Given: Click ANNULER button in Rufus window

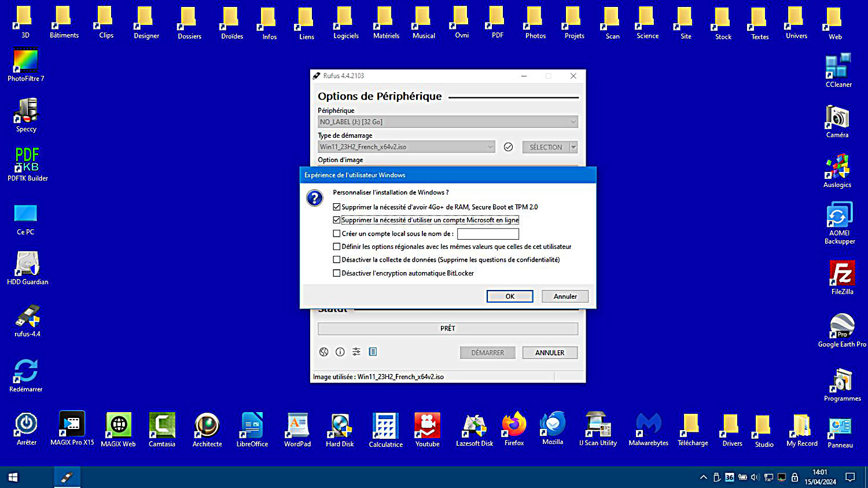Looking at the screenshot, I should tap(550, 353).
